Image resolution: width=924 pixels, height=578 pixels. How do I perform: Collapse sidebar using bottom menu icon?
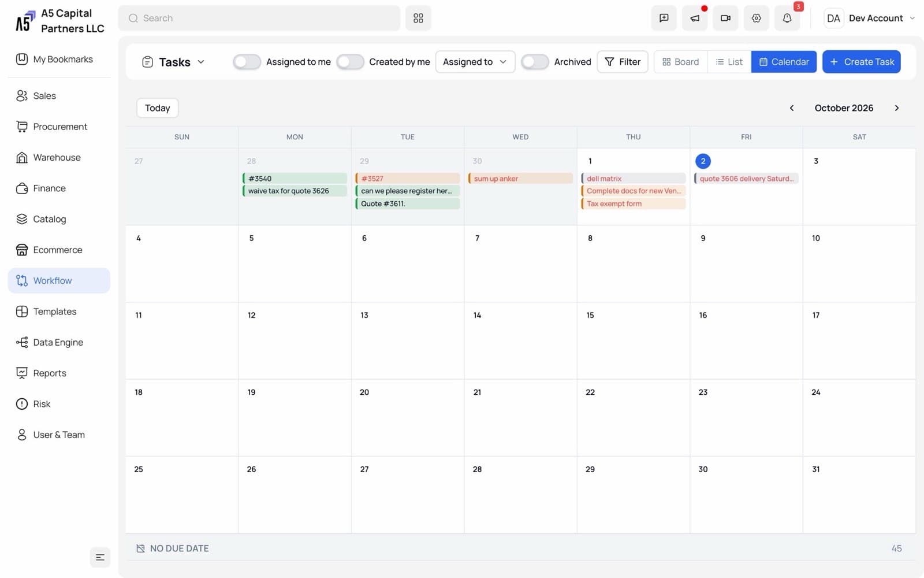pyautogui.click(x=100, y=557)
